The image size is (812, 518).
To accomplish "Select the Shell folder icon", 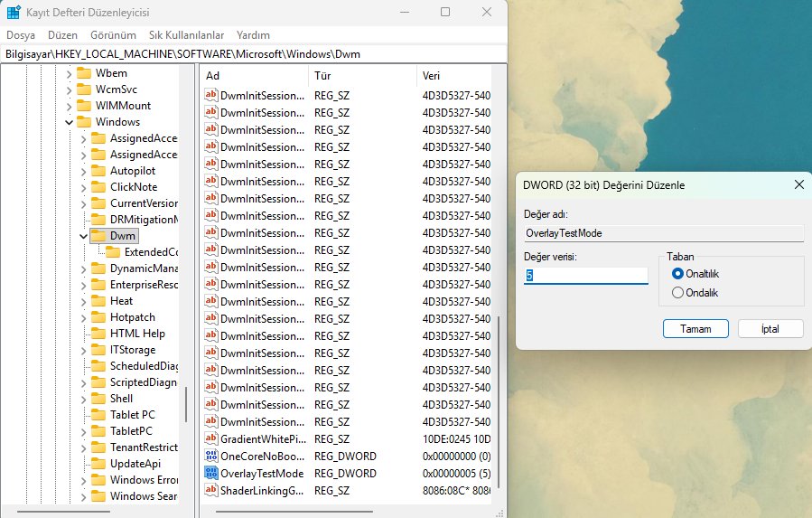I will click(x=98, y=399).
